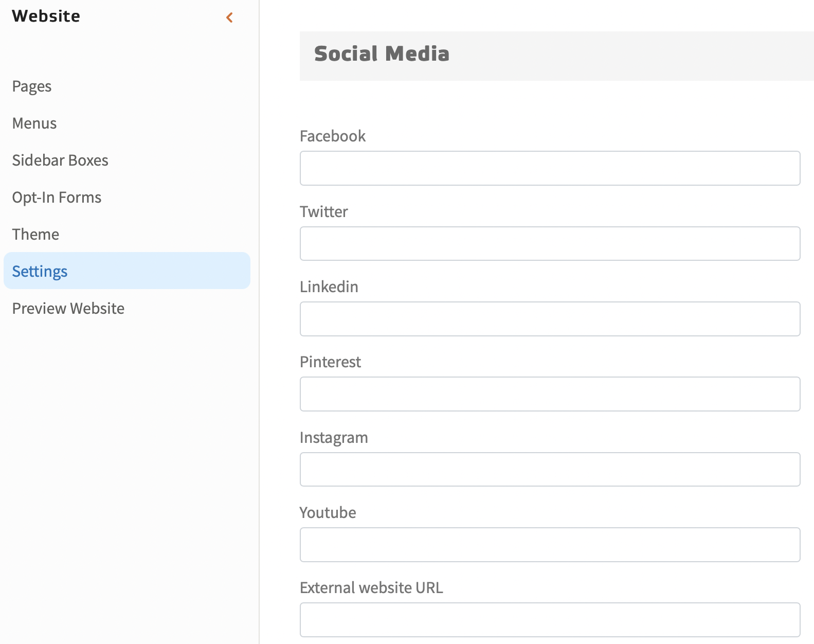The width and height of the screenshot is (814, 644).
Task: Open the Preview Website link
Action: coord(68,309)
